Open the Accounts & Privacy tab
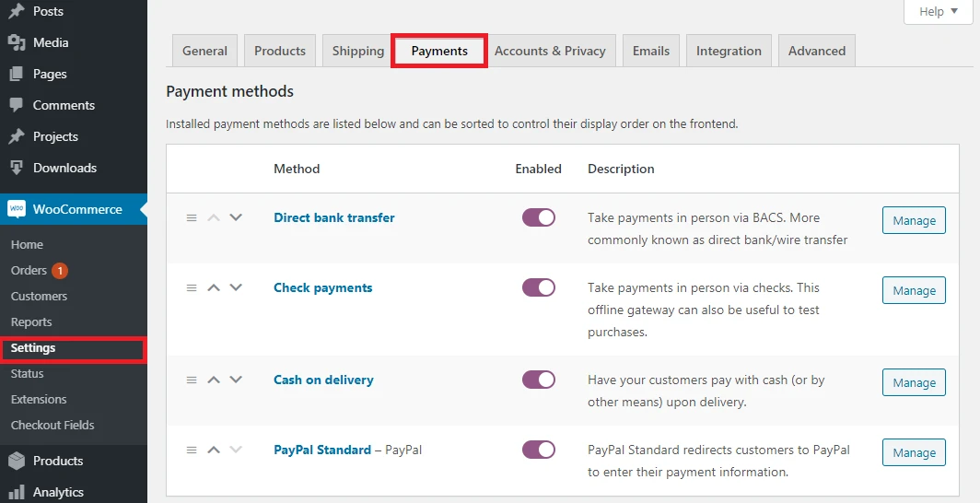This screenshot has height=503, width=980. pos(550,52)
